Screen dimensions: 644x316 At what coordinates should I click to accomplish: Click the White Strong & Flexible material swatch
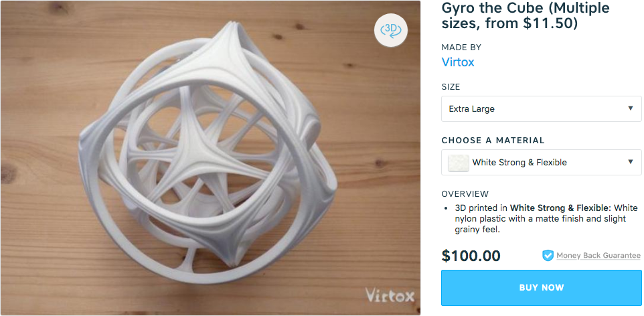tap(459, 163)
